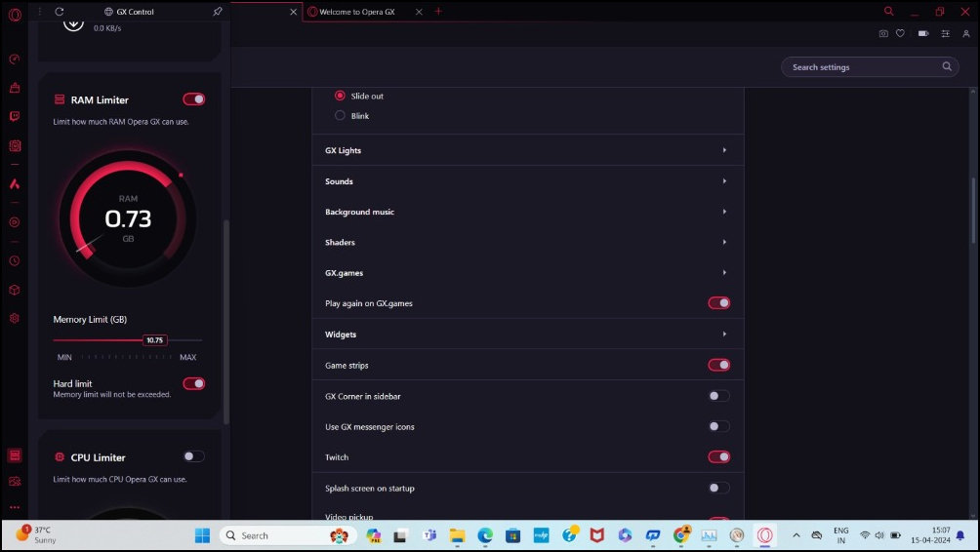Open the picture icon in lower sidebar
This screenshot has width=980, height=552.
(15, 482)
